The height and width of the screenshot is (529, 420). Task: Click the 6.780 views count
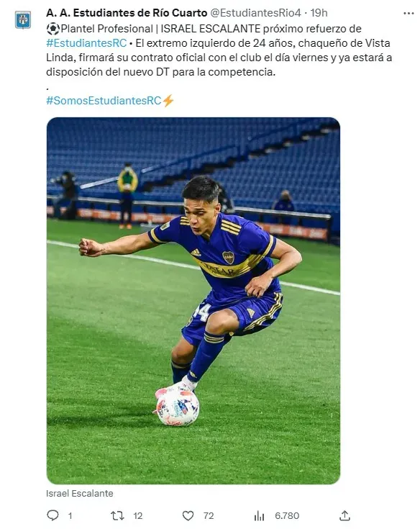coord(287,516)
